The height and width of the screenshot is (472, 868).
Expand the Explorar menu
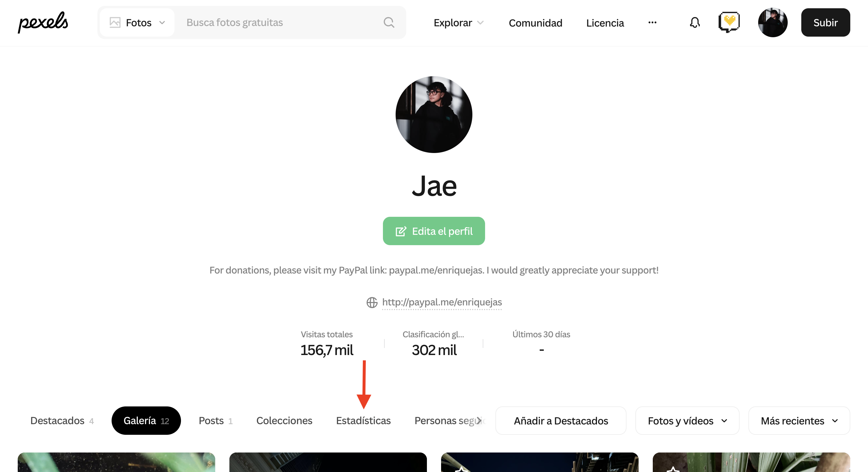click(458, 22)
